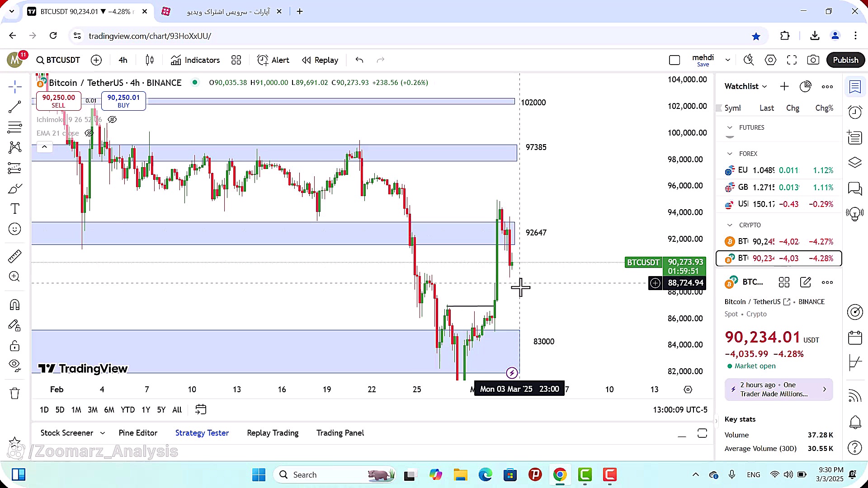Open the emoji icons tool

pos(14,229)
